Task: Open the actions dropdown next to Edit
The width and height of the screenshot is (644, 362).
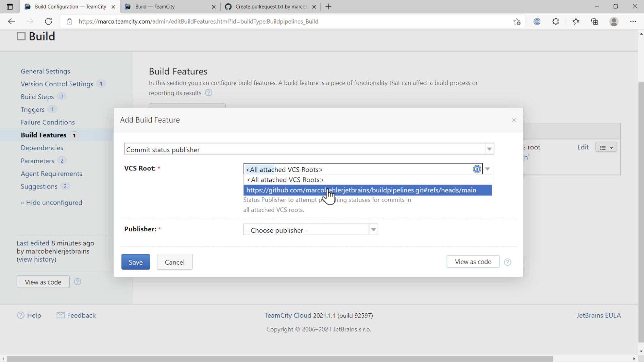Action: point(606,147)
